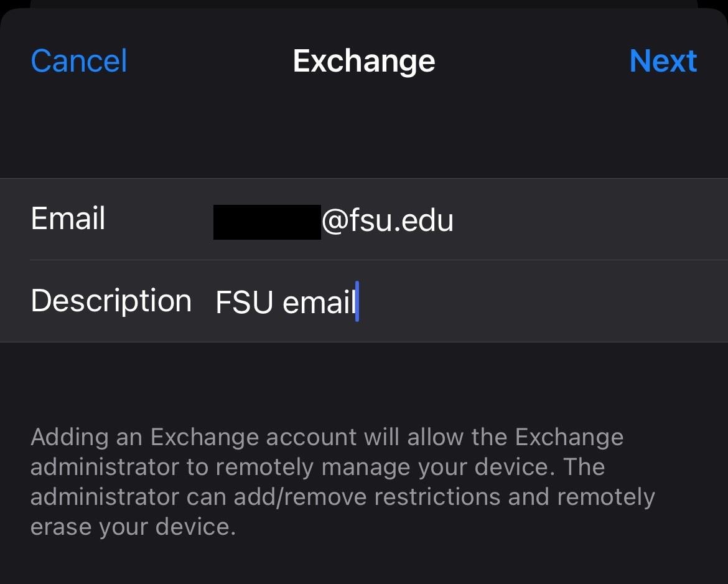
Task: Tap the empty area above the Email field
Action: coord(364,134)
